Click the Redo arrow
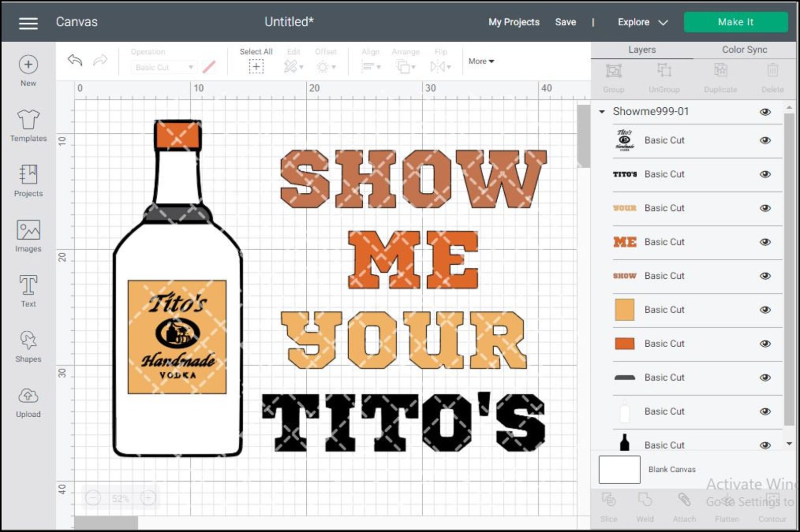The width and height of the screenshot is (800, 532). 100,60
